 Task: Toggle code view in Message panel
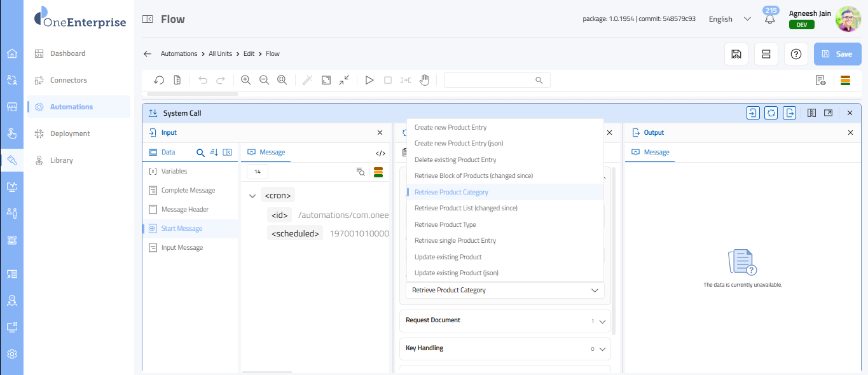click(380, 153)
